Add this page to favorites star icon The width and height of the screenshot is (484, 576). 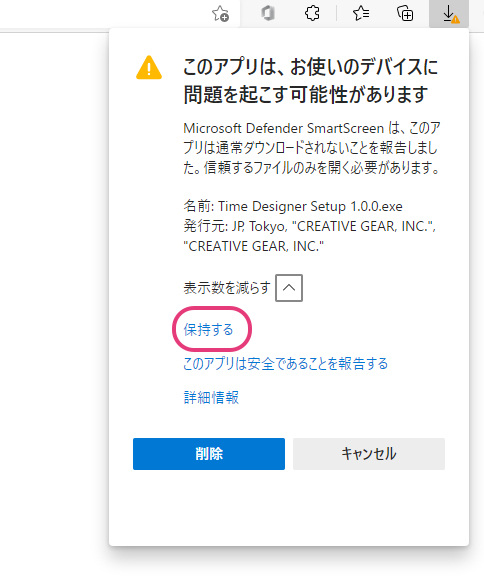[x=221, y=14]
